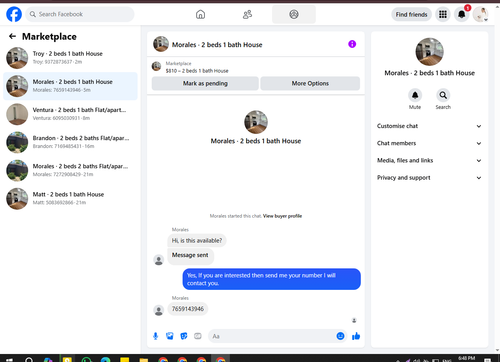Open the Brandon - 2 beds 2 baths Flat chat

coord(70,142)
